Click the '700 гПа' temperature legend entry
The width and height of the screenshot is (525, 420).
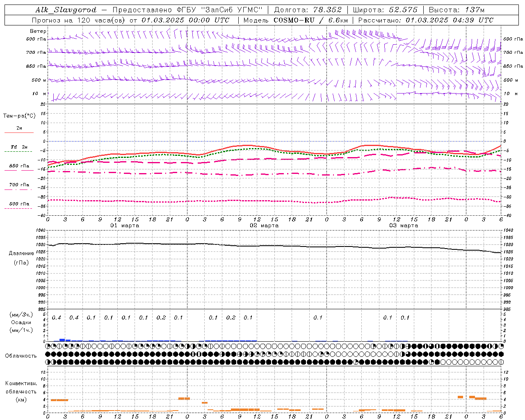point(19,185)
